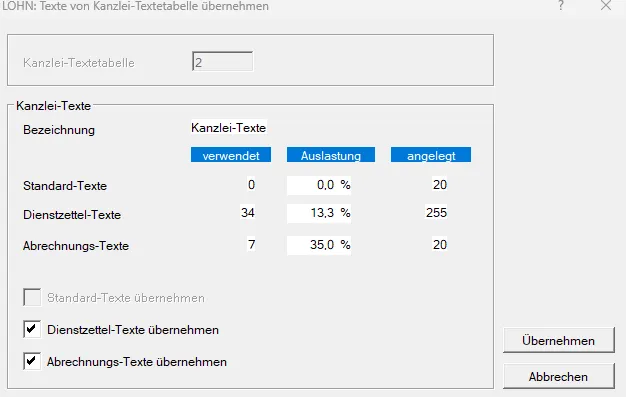Click the verwendet column header
626x397 pixels.
[x=231, y=155]
